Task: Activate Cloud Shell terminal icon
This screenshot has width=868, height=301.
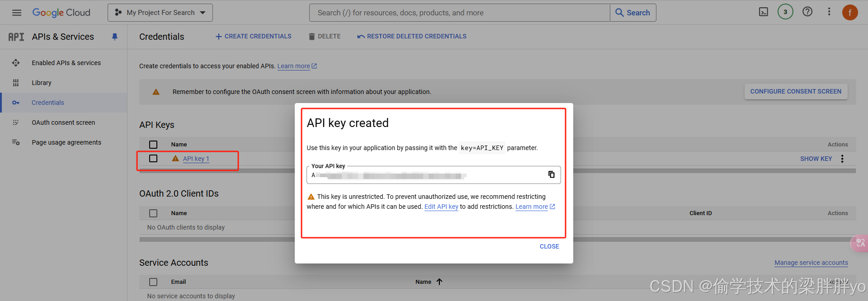Action: (x=764, y=12)
